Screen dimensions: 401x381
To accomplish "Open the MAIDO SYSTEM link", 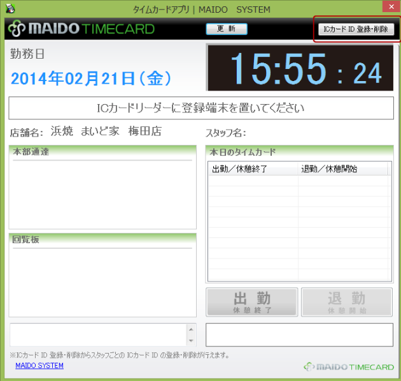I will click(x=39, y=366).
